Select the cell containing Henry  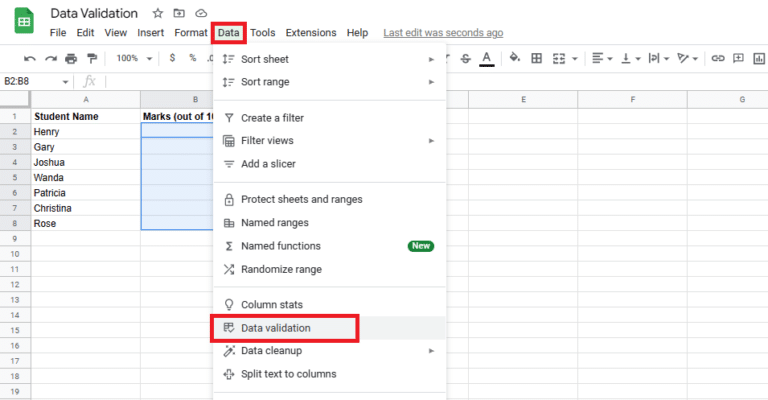pyautogui.click(x=86, y=131)
